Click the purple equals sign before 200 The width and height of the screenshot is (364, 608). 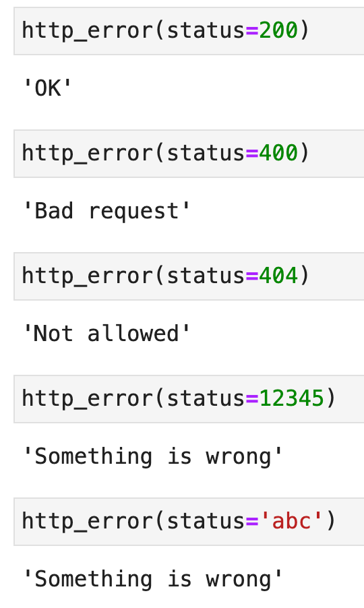251,30
